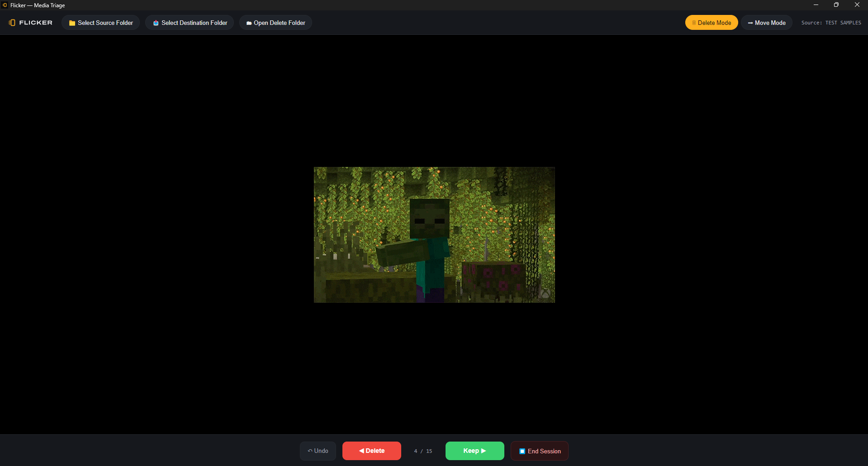
Task: Click the FLICKER brand text
Action: pyautogui.click(x=36, y=23)
